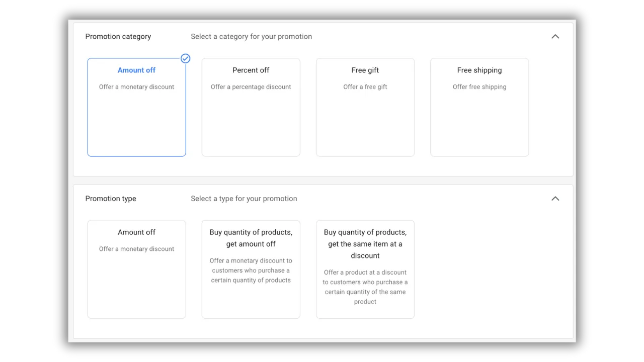Select the Free shipping category card

pyautogui.click(x=479, y=107)
